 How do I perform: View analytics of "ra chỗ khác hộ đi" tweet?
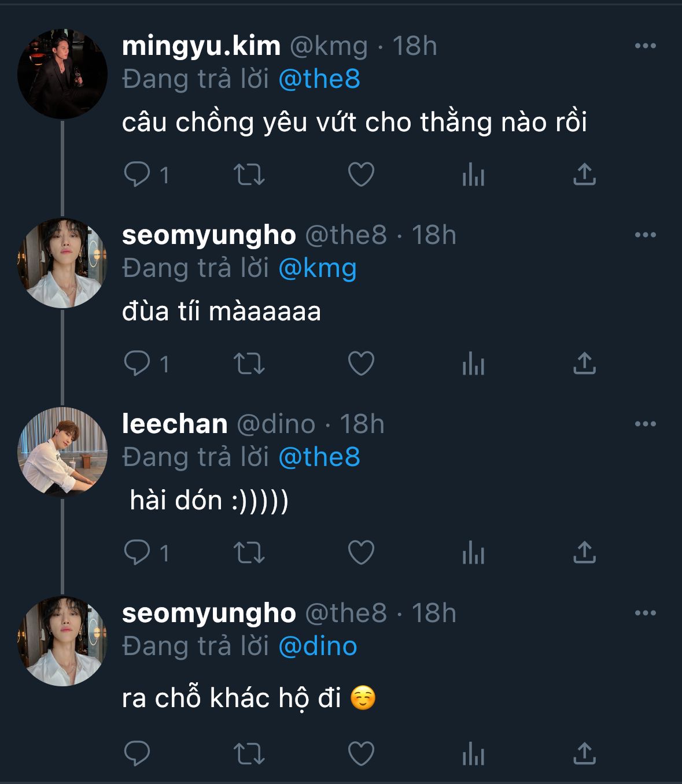[x=473, y=753]
